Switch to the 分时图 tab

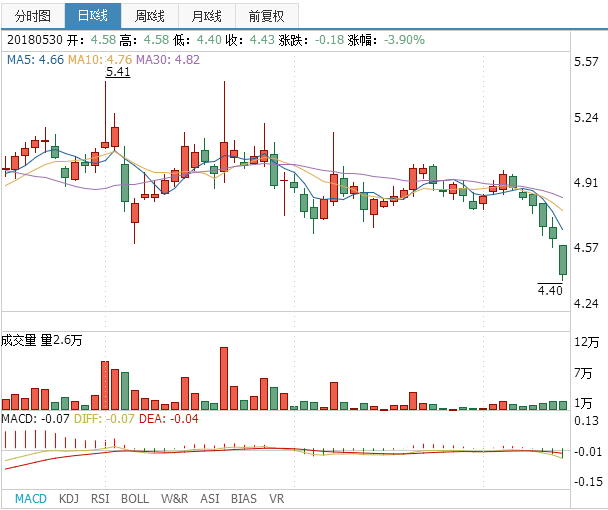coord(33,16)
